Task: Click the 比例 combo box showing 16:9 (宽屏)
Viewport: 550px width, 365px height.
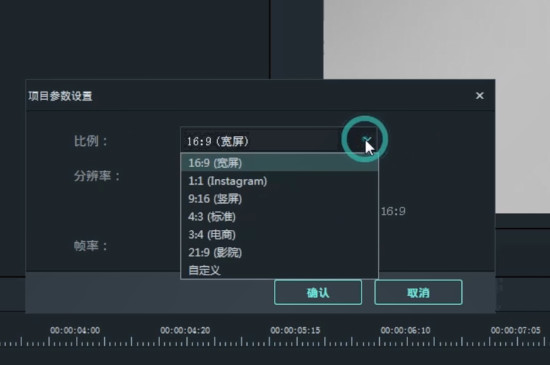Action: 279,141
